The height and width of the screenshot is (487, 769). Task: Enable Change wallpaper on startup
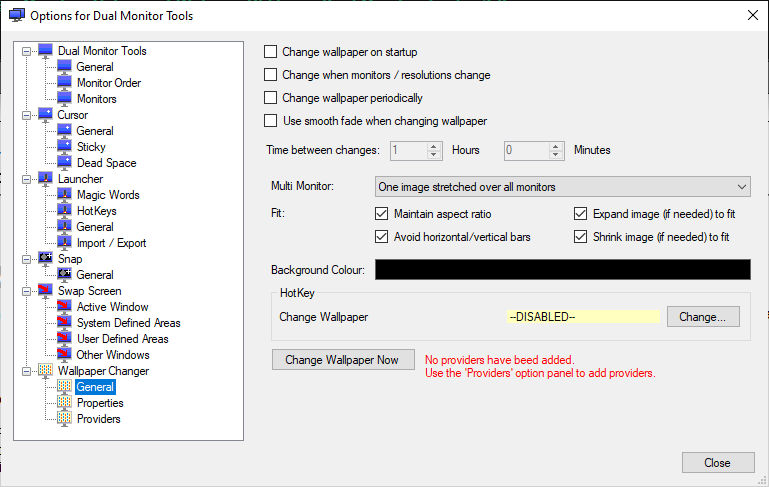point(270,51)
